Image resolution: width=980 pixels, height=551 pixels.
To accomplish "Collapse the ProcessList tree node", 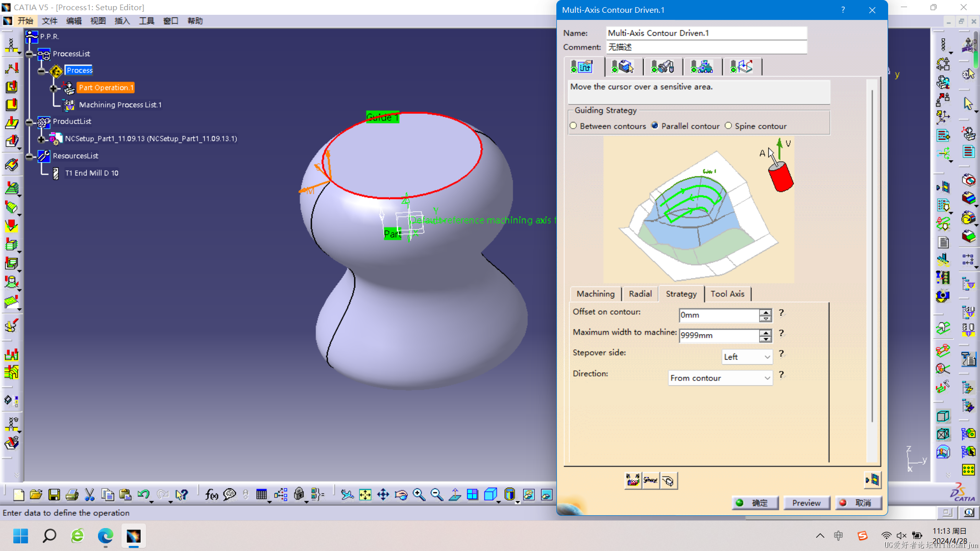I will (30, 54).
